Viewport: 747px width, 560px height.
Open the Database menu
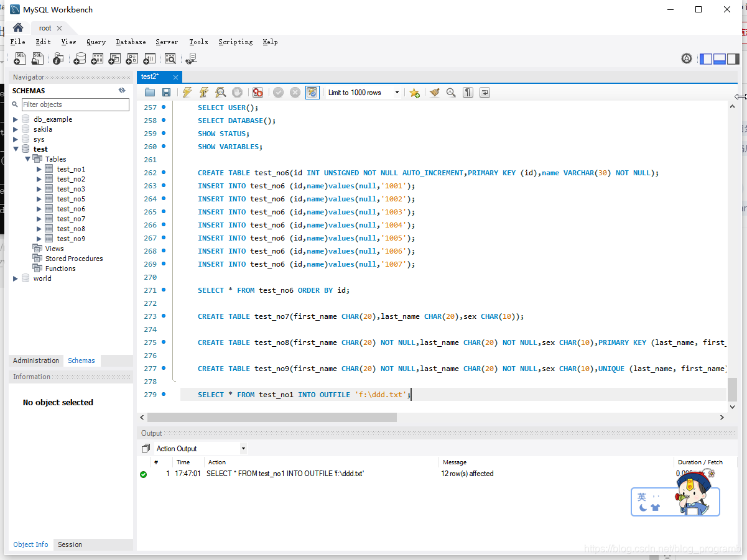(x=131, y=42)
